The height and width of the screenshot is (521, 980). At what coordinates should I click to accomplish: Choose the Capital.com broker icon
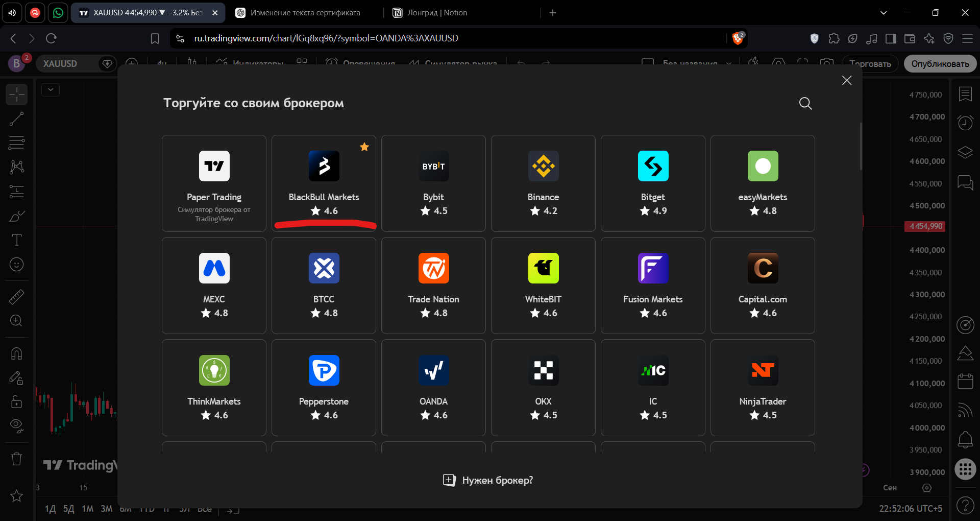(x=763, y=268)
